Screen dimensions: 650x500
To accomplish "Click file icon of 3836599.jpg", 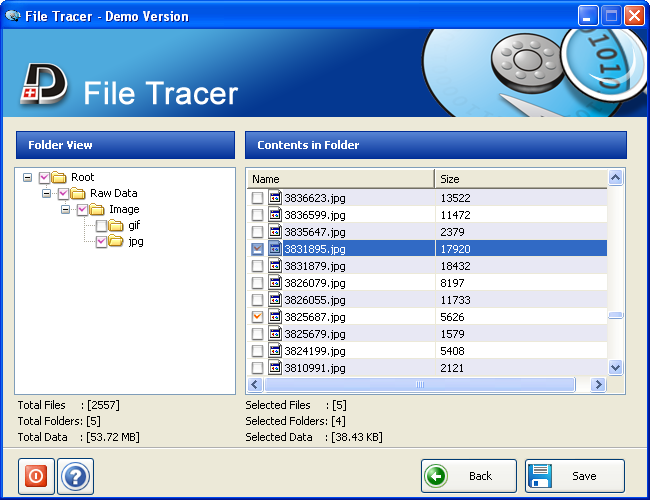I will (x=275, y=215).
